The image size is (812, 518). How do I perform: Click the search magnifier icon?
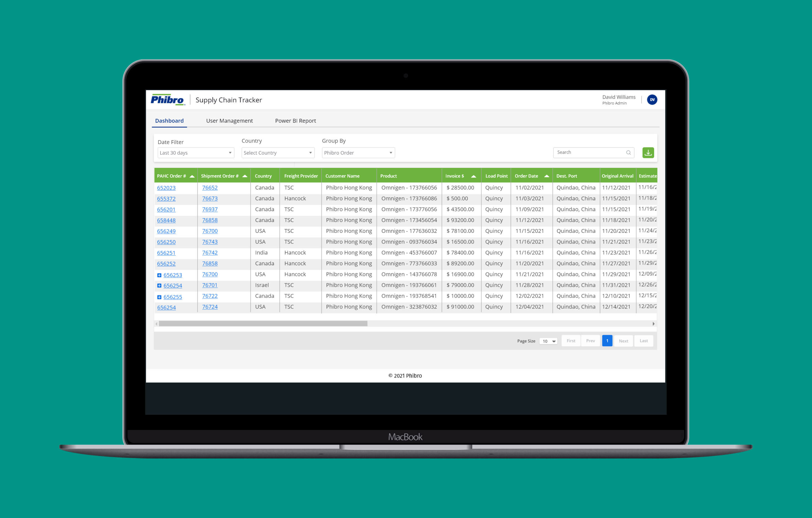[628, 153]
